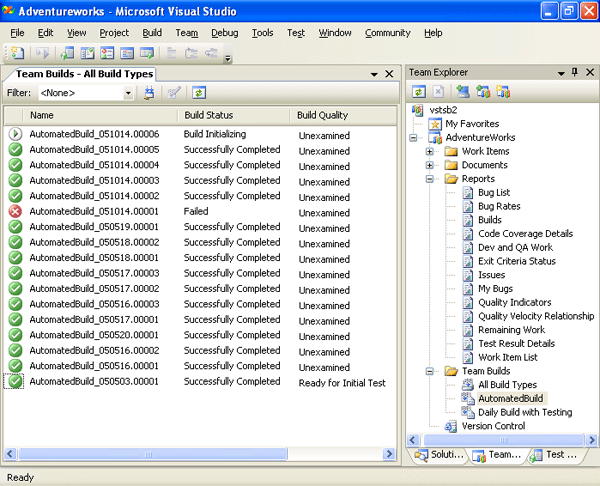Select the Quality Velocity Relationship report
Image resolution: width=600 pixels, height=486 pixels.
[536, 316]
